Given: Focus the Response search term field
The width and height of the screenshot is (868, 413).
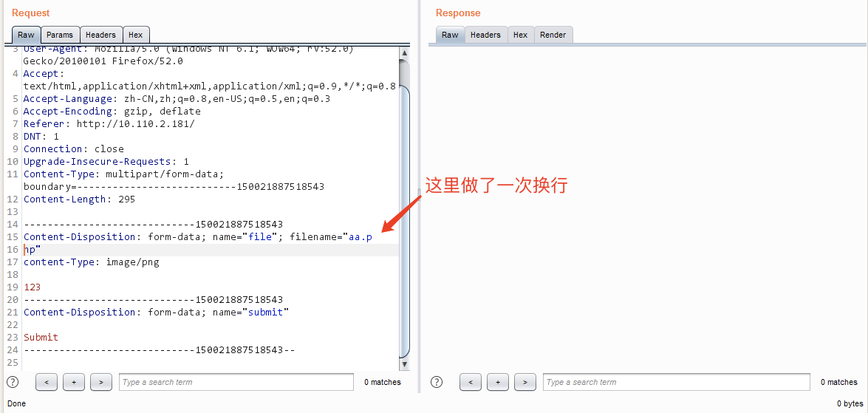Looking at the screenshot, I should coord(677,382).
